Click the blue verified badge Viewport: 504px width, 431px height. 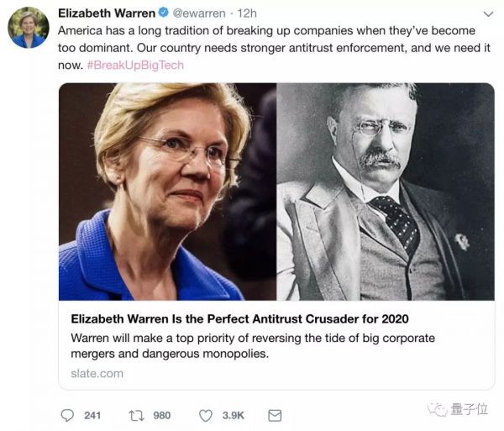(165, 13)
